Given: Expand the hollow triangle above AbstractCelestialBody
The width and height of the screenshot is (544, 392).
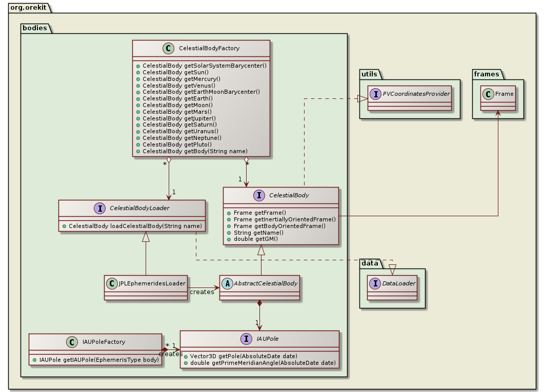Looking at the screenshot, I should pos(260,249).
